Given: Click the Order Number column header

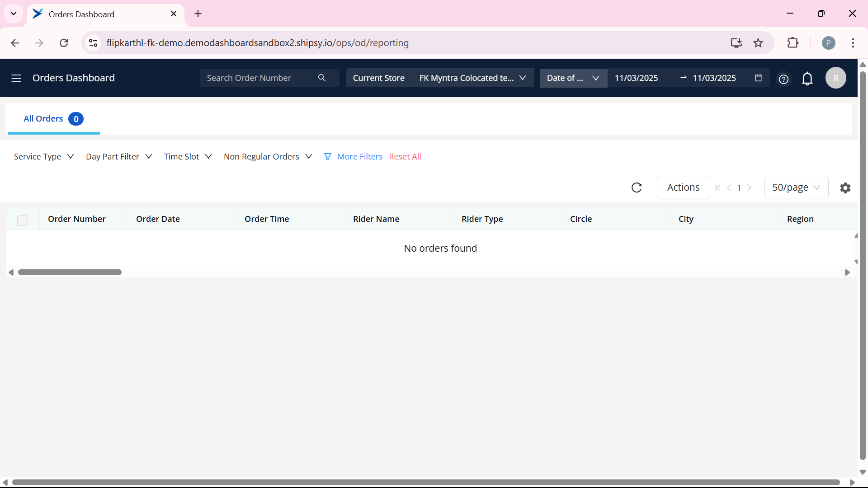Looking at the screenshot, I should click(77, 219).
